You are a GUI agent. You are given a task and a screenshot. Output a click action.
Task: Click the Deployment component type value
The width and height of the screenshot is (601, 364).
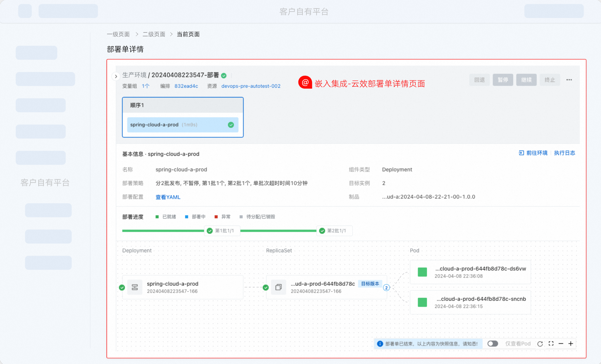tap(397, 170)
